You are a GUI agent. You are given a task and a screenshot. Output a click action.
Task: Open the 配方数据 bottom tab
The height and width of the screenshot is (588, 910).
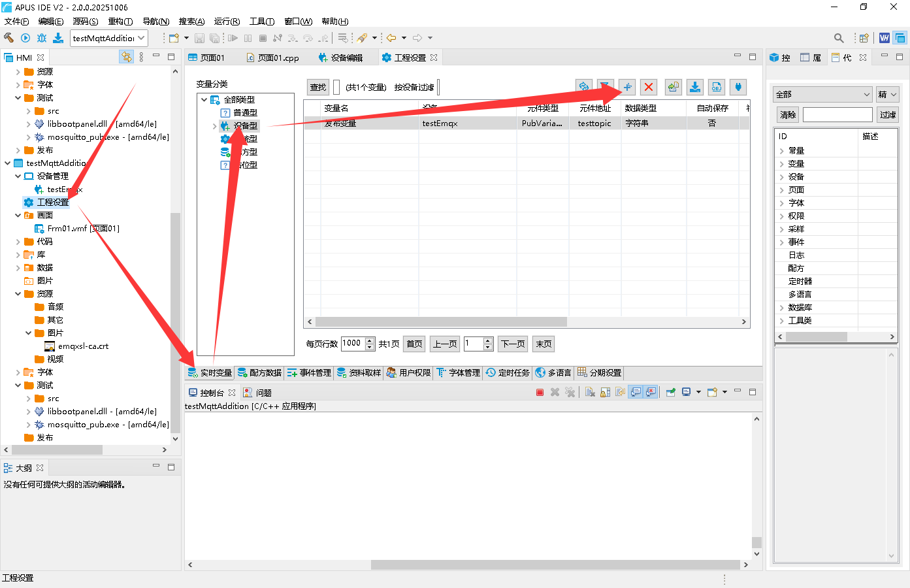click(259, 372)
